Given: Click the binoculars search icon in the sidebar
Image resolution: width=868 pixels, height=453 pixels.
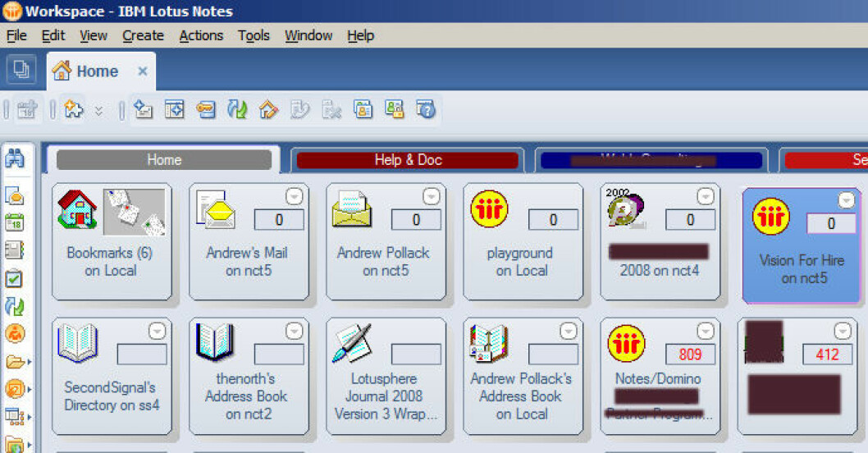Looking at the screenshot, I should [x=15, y=159].
